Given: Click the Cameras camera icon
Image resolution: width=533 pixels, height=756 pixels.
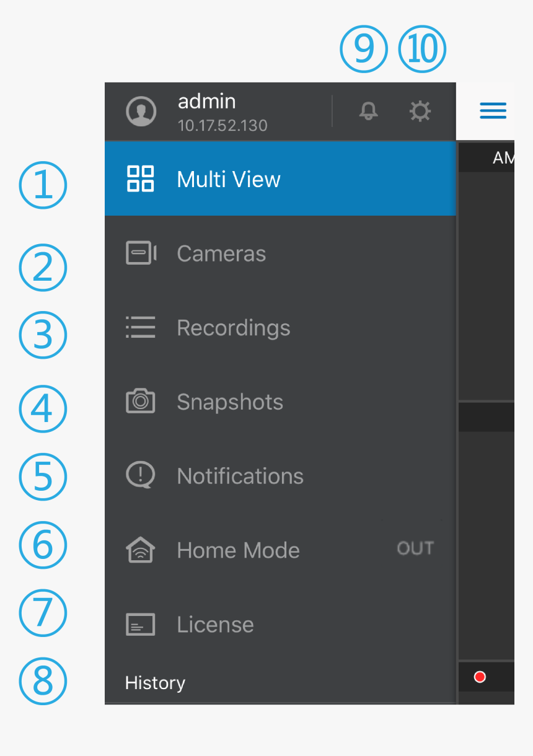Looking at the screenshot, I should [141, 253].
